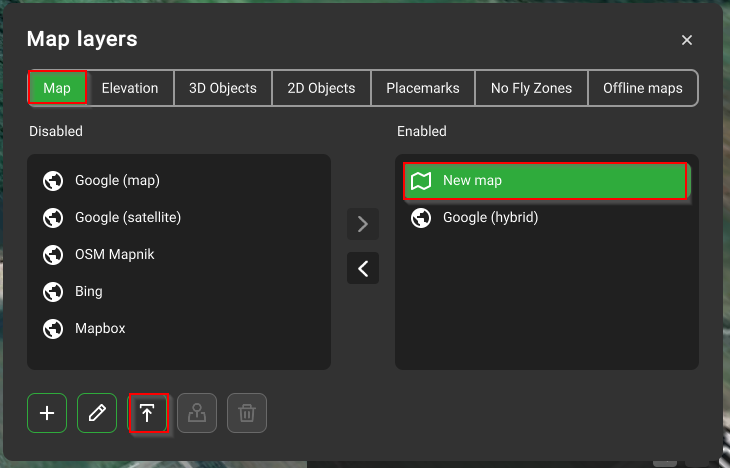Screen dimensions: 730x468
Task: Select the OSM Mapnik layer
Action: [x=114, y=254]
